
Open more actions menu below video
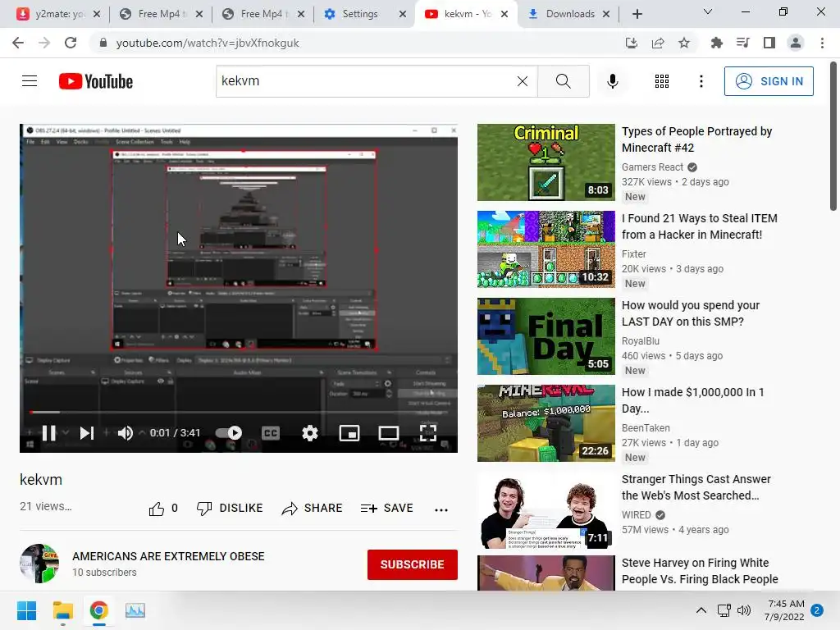pyautogui.click(x=441, y=509)
